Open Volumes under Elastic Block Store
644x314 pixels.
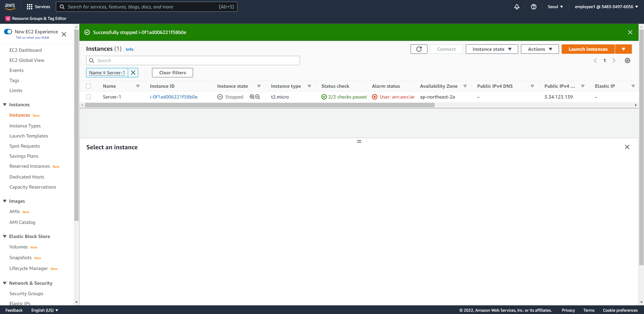18,247
